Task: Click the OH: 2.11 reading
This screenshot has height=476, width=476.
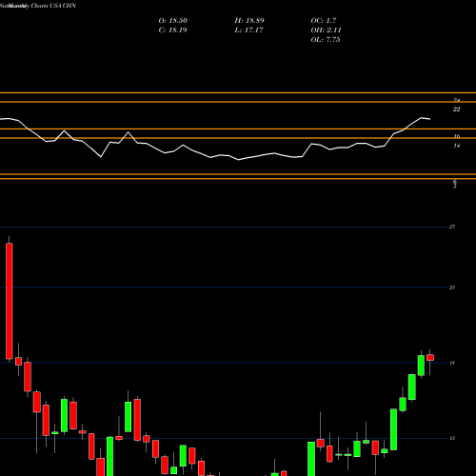Action: click(x=326, y=30)
